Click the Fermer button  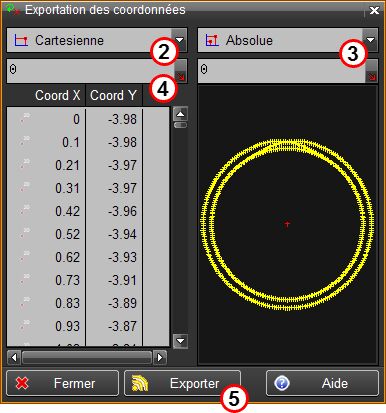[x=62, y=383]
